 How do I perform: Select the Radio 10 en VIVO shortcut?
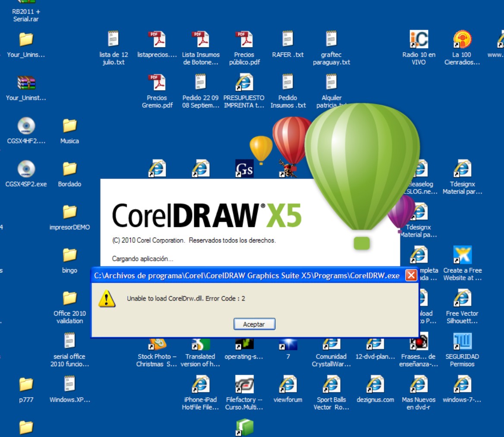pos(419,40)
